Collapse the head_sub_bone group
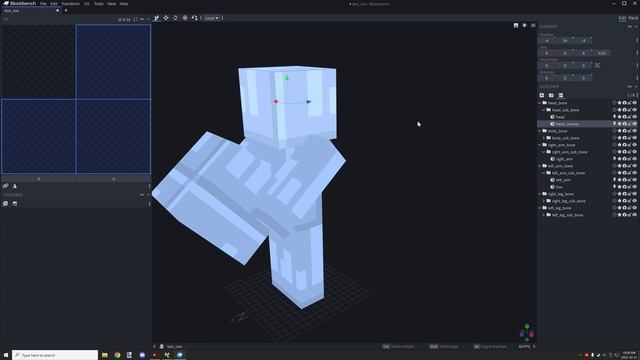This screenshot has width=640, height=360. point(544,110)
